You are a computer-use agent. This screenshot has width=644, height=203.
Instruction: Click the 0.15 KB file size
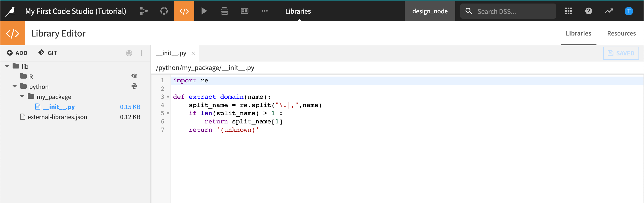coord(130,107)
